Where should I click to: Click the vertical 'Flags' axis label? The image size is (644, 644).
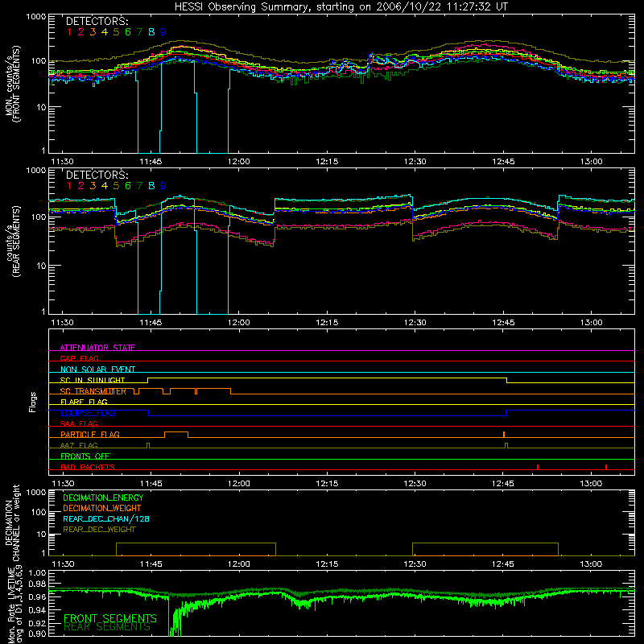[33, 402]
